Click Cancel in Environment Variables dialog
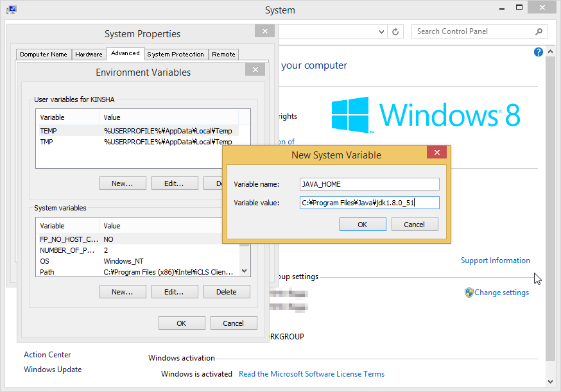The image size is (561, 392). point(234,323)
